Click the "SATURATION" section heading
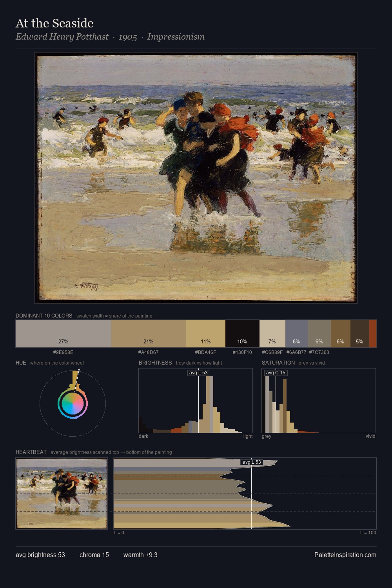Screen dimensions: 392x588 278,363
